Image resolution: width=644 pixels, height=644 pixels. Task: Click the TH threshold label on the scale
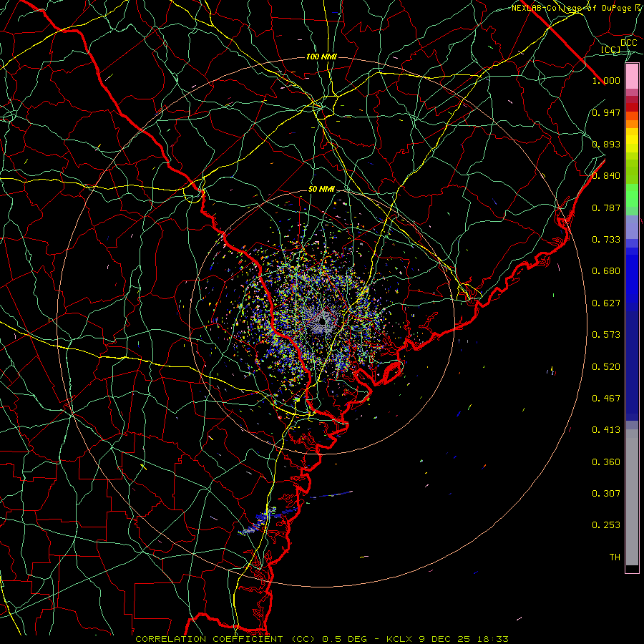tap(615, 557)
